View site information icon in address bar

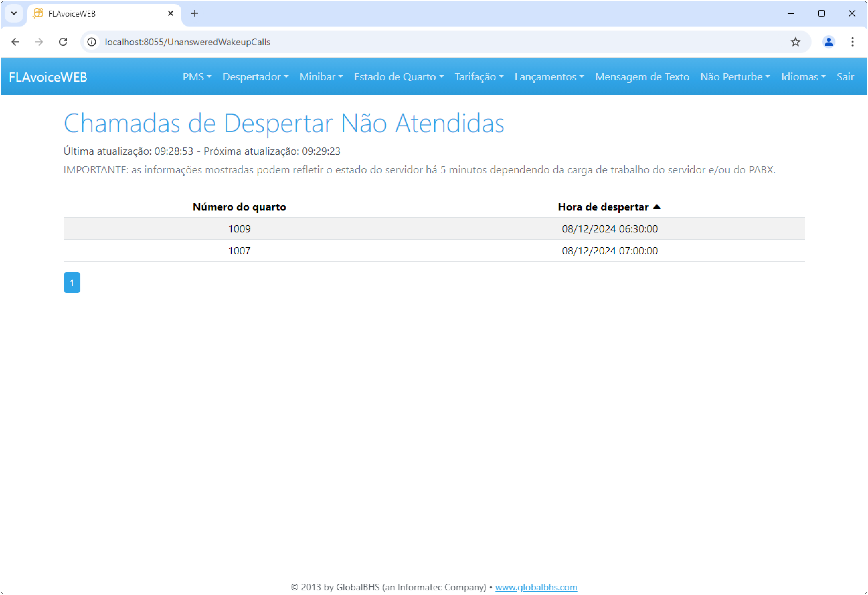(92, 42)
